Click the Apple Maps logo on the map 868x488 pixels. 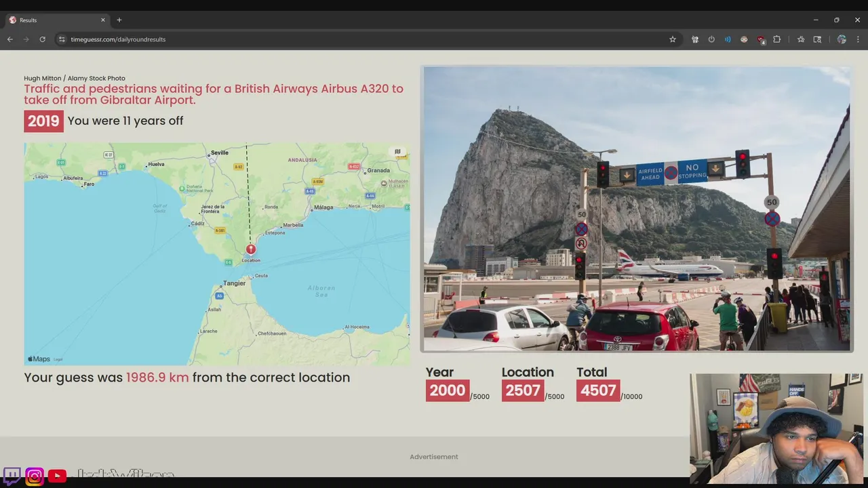click(39, 359)
